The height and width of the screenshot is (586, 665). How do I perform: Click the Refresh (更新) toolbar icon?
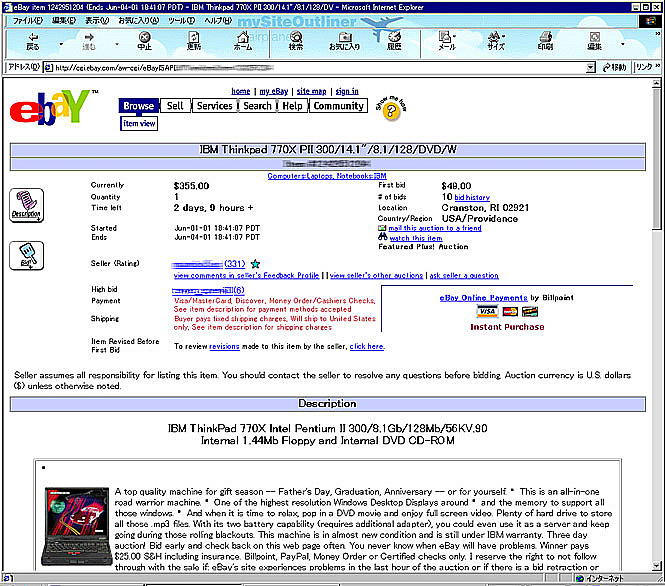(x=194, y=42)
